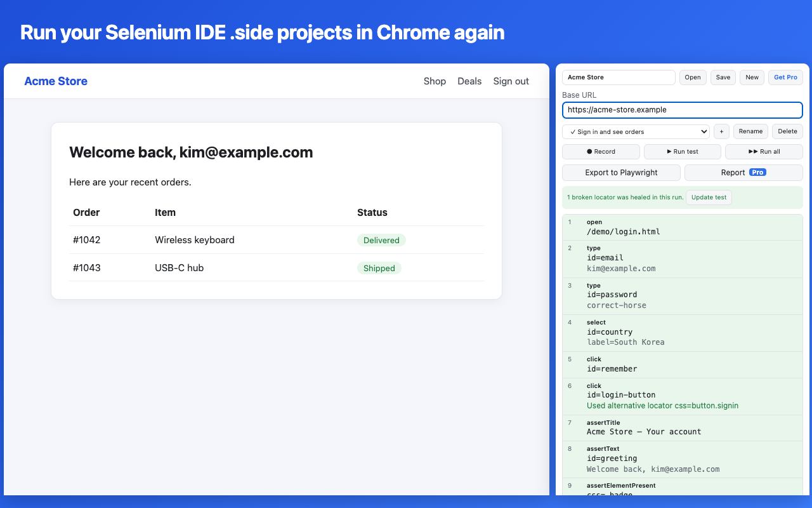Click the USB-C hub item
The width and height of the screenshot is (812, 508).
point(180,268)
